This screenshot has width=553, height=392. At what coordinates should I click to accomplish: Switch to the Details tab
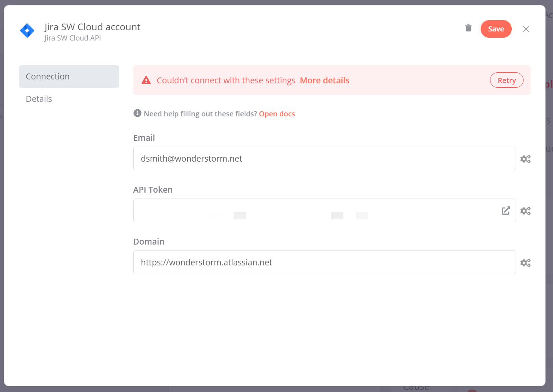tap(39, 99)
